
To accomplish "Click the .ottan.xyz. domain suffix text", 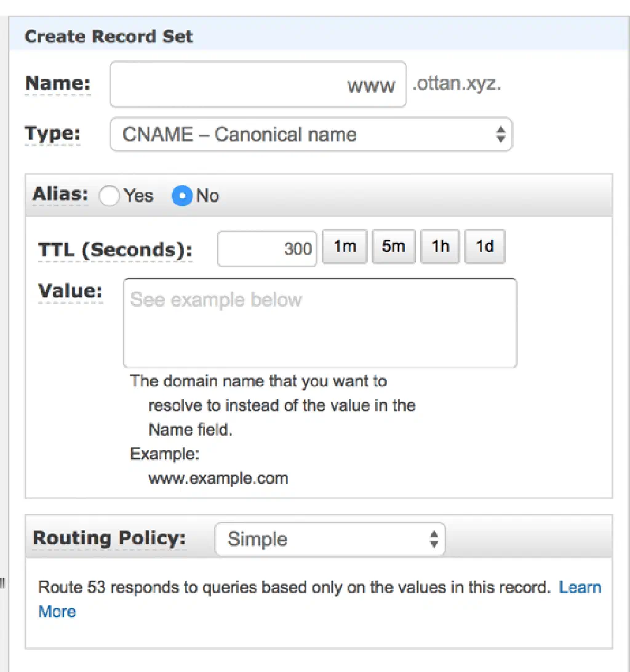I will [457, 84].
